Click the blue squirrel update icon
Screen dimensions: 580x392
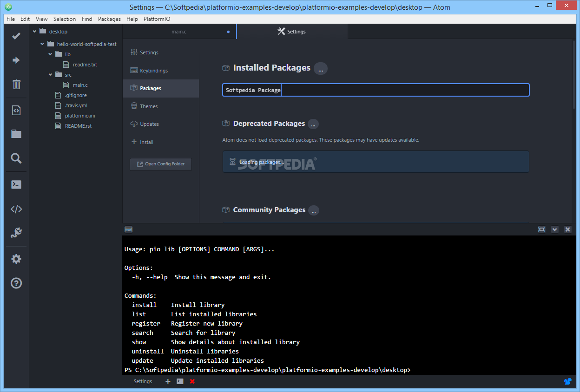click(x=568, y=381)
